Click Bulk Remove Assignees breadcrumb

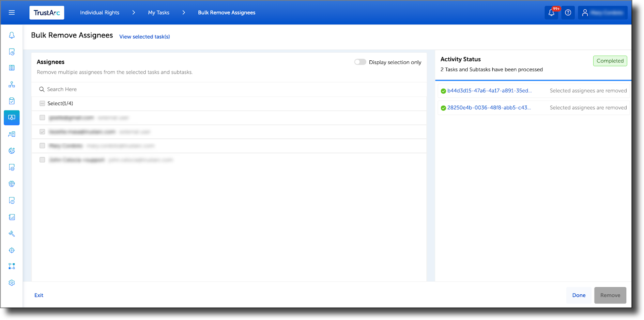[227, 12]
